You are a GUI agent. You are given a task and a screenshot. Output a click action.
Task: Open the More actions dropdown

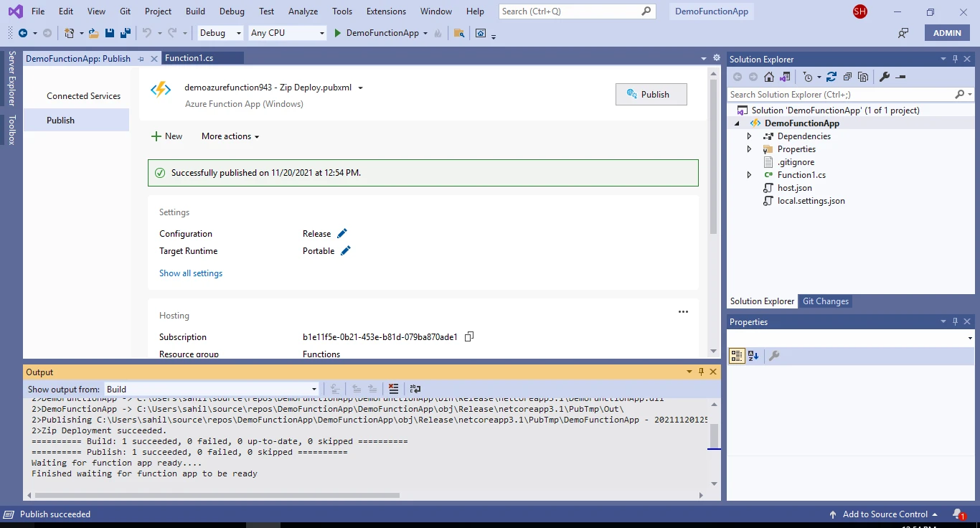230,136
